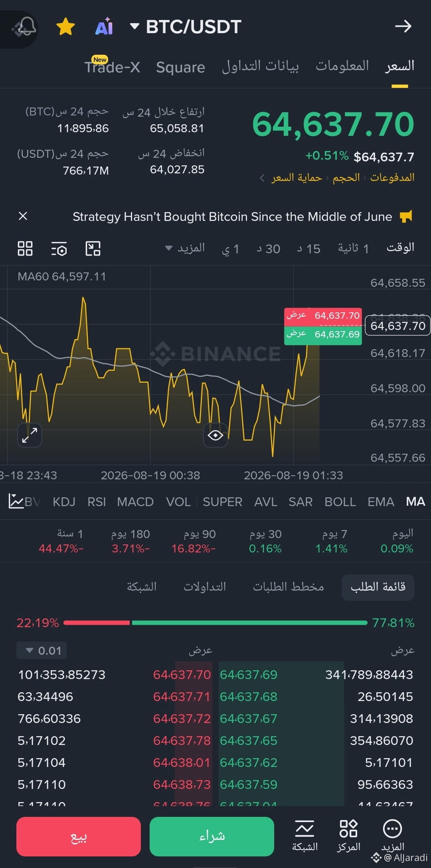This screenshot has width=431, height=868.
Task: Switch to the Square tab
Action: (180, 67)
